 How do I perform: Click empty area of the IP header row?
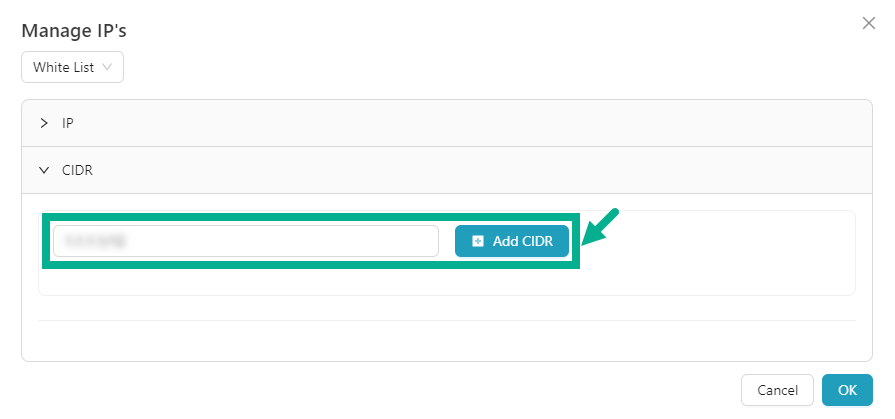click(450, 123)
